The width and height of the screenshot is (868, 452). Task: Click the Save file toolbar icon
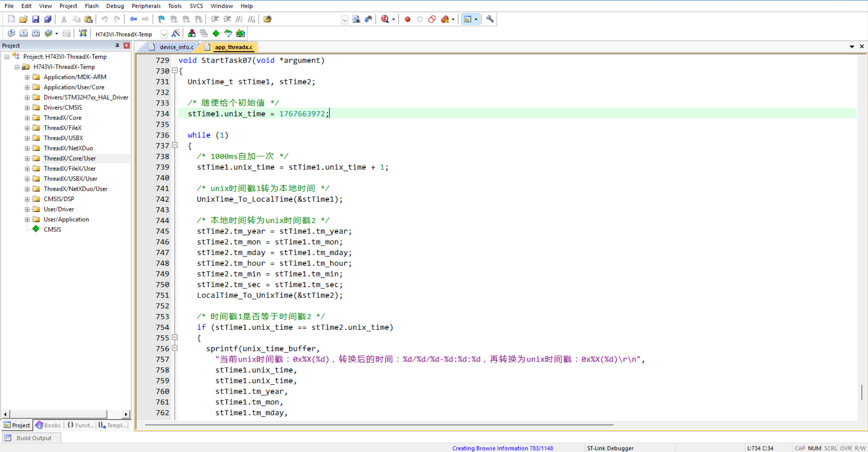pos(35,19)
